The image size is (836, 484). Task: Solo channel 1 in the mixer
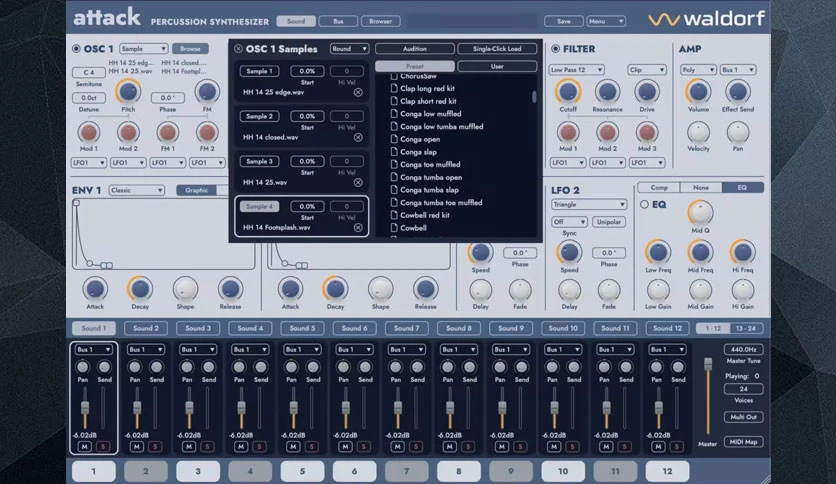point(103,447)
